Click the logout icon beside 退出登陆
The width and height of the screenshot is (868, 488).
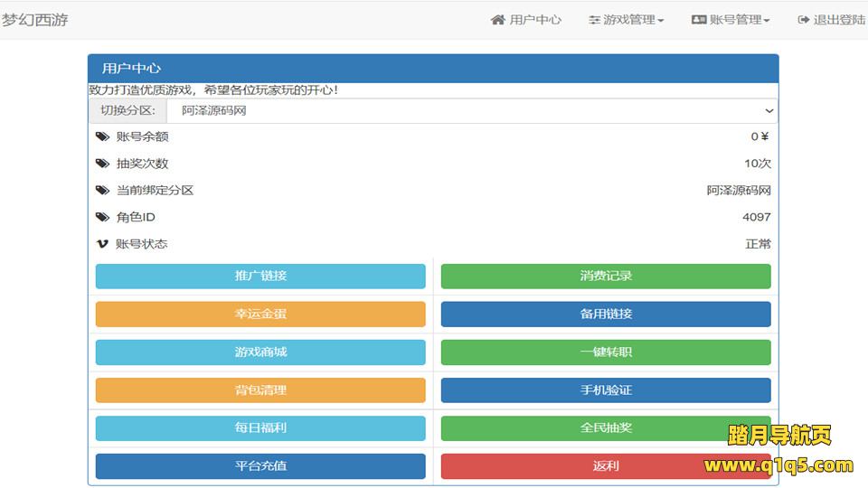[803, 20]
